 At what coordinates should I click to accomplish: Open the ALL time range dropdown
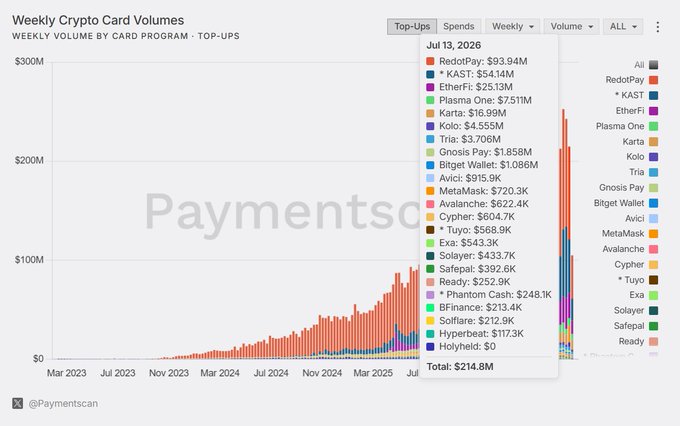[x=623, y=26]
